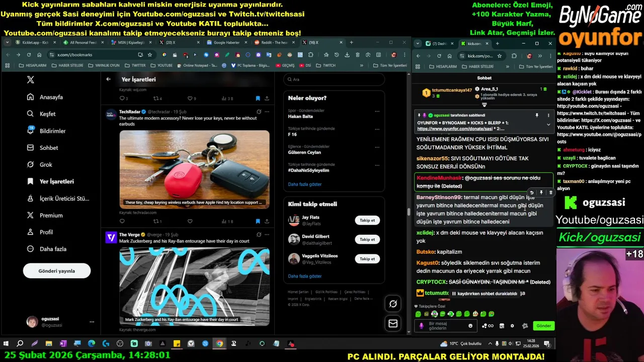
Task: Open İçerik Üreticisi Stüdyosu in sidebar
Action: [x=58, y=199]
